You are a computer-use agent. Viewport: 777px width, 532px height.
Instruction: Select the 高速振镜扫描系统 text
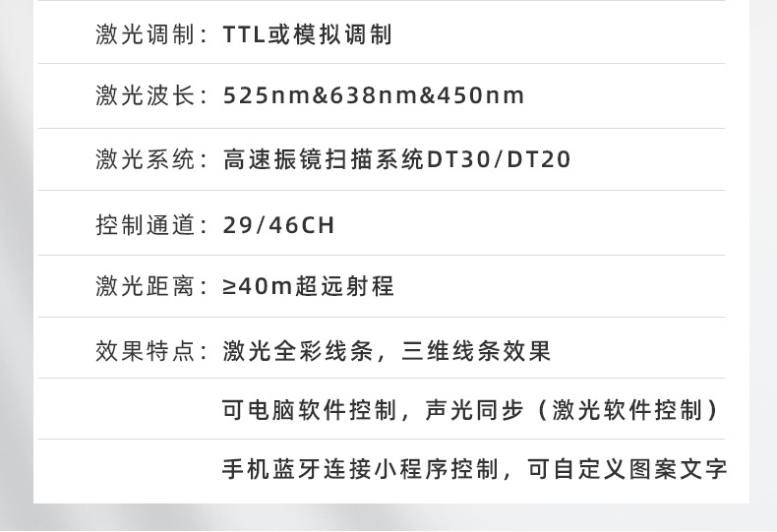point(325,159)
